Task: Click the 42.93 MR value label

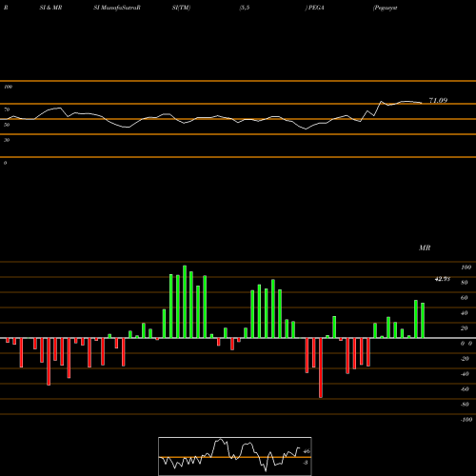Action: [443, 279]
